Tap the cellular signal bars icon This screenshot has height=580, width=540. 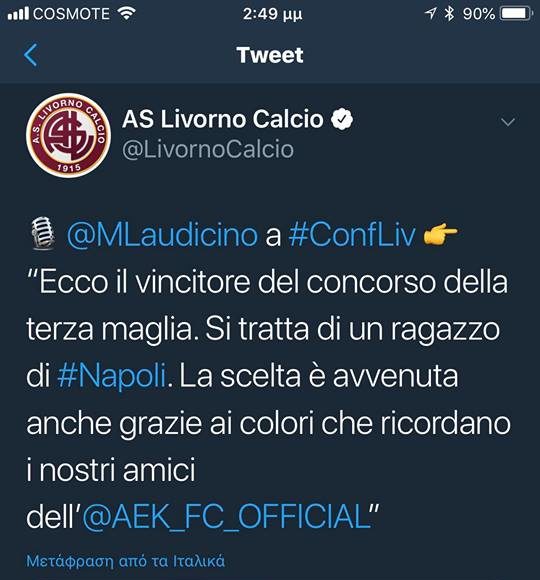(18, 14)
